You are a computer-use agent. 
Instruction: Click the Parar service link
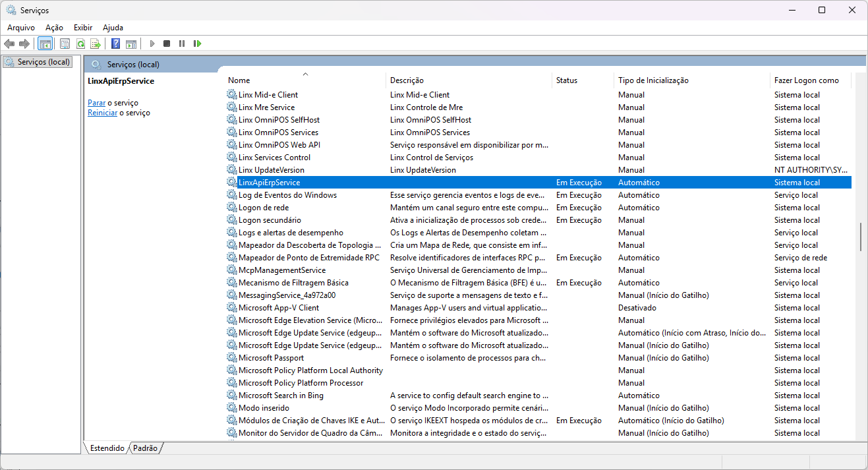(96, 103)
